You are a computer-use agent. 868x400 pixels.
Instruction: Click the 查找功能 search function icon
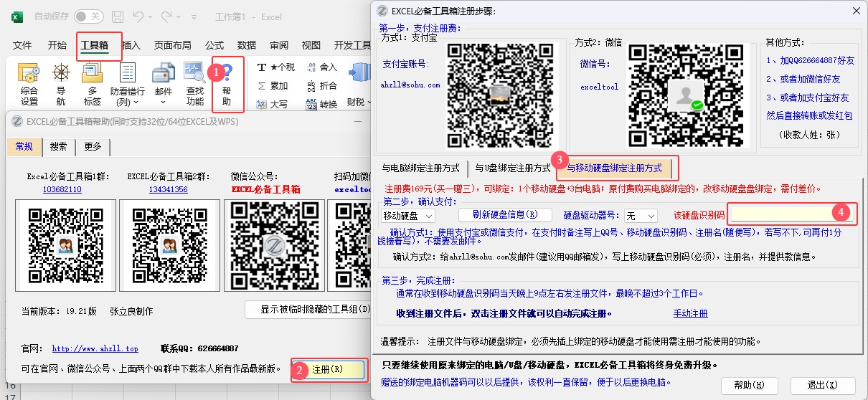coord(194,74)
